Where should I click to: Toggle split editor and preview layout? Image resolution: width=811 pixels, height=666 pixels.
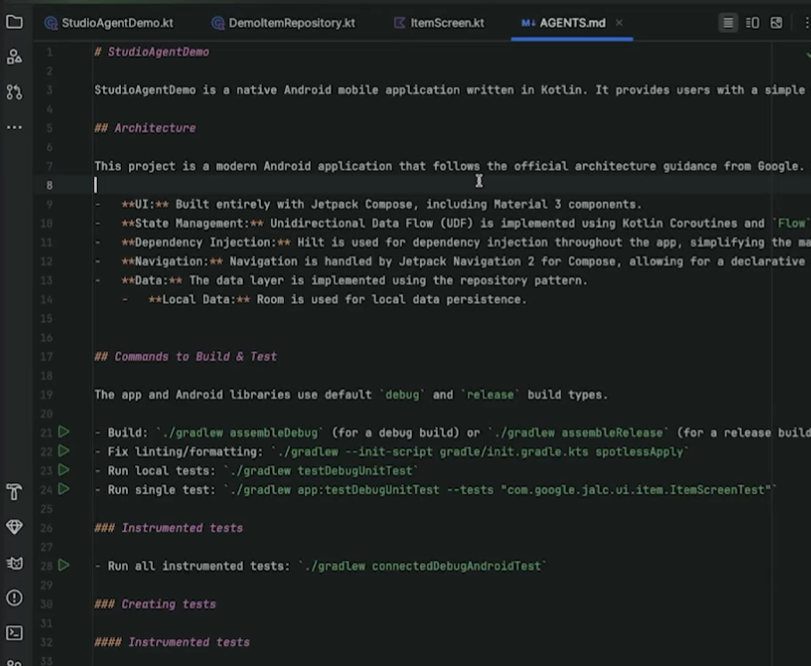(751, 22)
